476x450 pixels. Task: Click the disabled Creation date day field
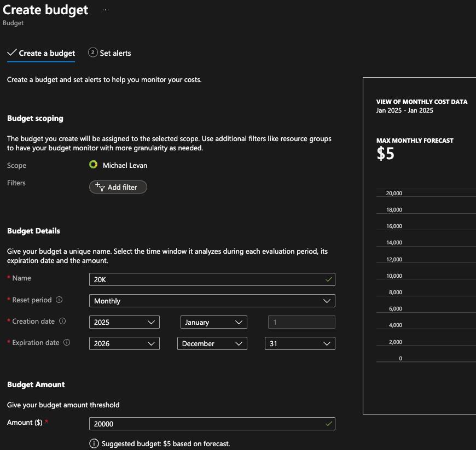(x=301, y=322)
